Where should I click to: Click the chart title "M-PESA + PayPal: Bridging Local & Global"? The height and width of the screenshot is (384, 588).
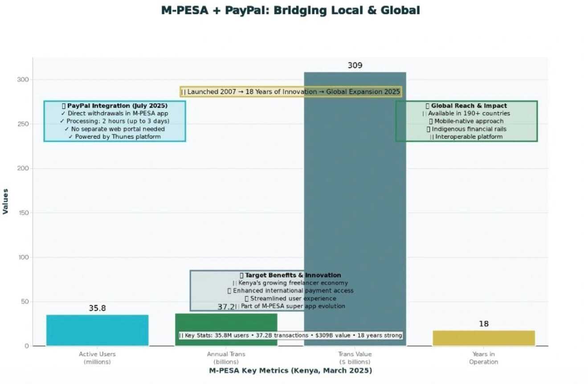click(x=290, y=10)
